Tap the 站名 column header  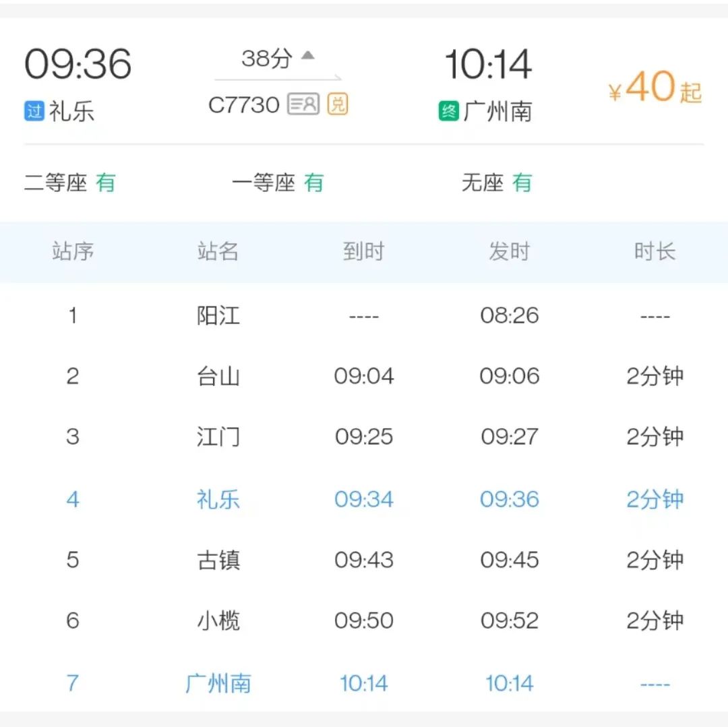click(x=218, y=251)
